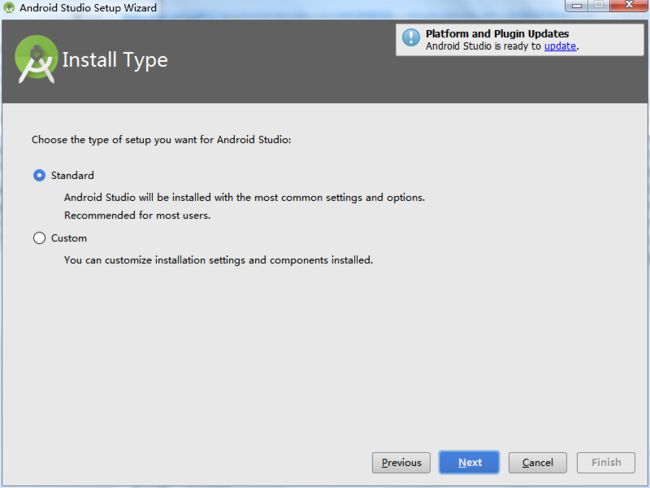This screenshot has width=650, height=488.
Task: Click the disabled maximize window button
Action: tap(598, 5)
